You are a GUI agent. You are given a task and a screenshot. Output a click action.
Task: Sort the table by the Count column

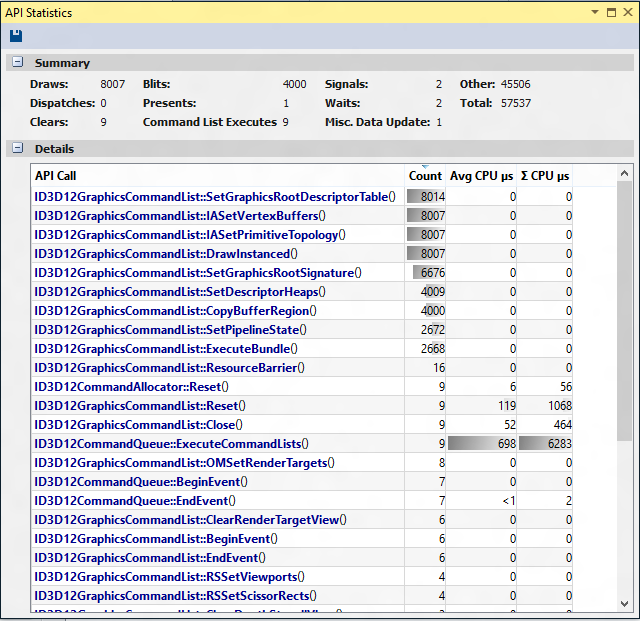click(425, 176)
